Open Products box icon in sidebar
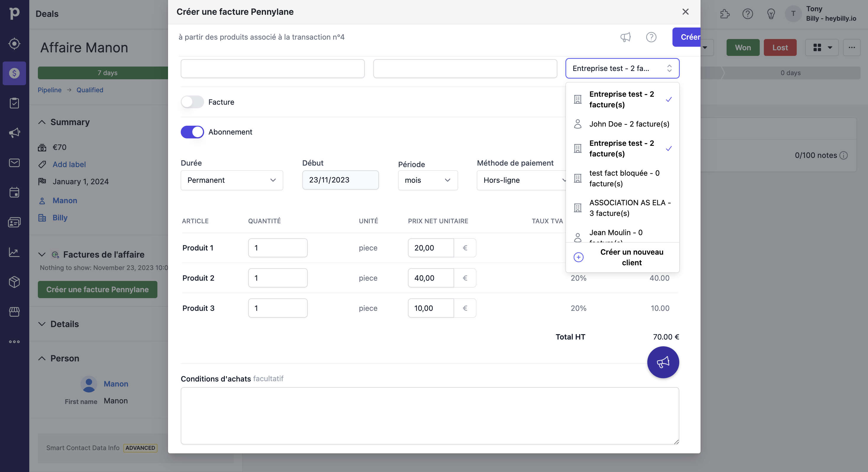Screen dimensions: 868x472 coord(14,282)
